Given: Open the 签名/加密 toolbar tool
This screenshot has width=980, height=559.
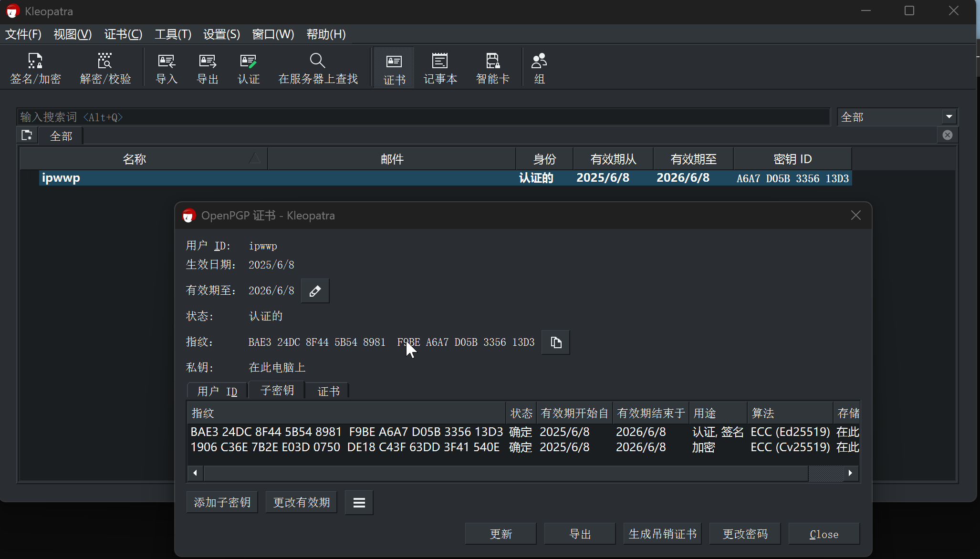Looking at the screenshot, I should (36, 68).
